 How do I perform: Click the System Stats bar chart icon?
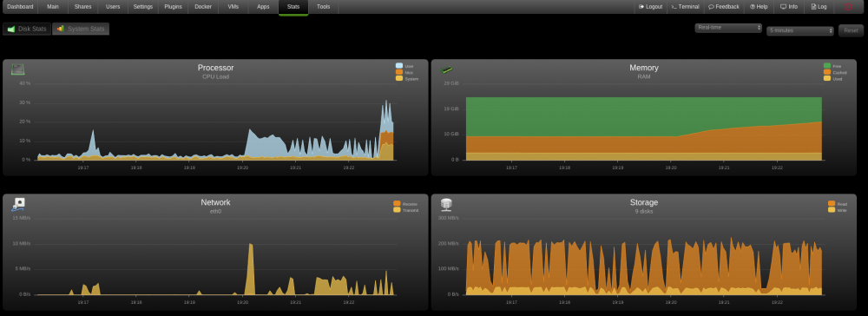pyautogui.click(x=61, y=29)
